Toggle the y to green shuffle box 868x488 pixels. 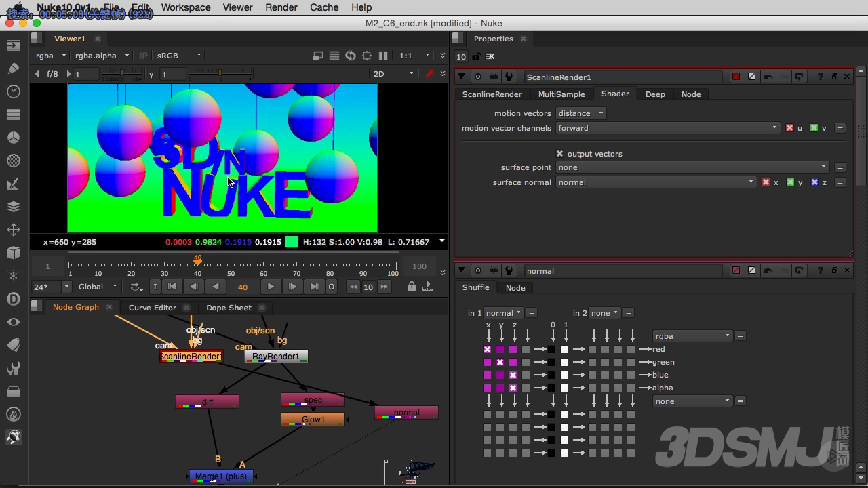pyautogui.click(x=500, y=363)
